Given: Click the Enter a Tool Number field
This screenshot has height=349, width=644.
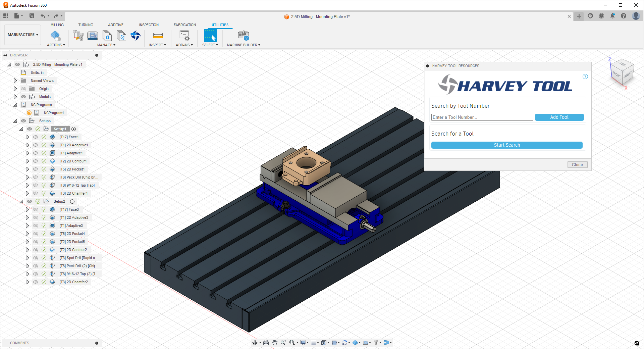Looking at the screenshot, I should [x=482, y=117].
